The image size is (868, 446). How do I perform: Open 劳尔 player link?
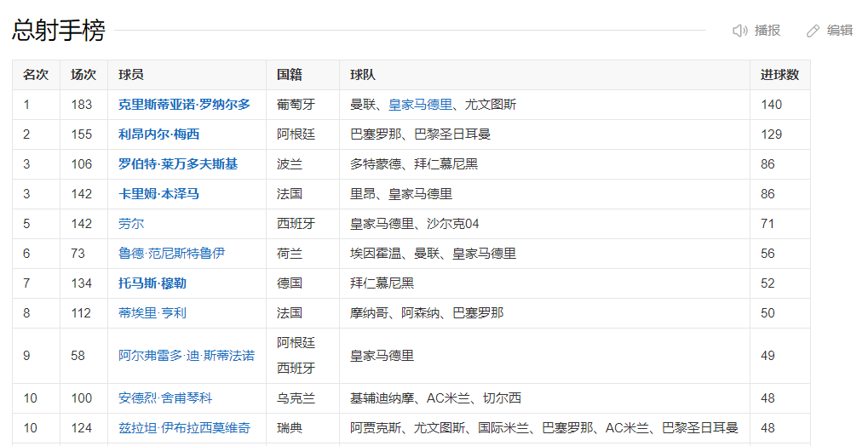coord(131,224)
